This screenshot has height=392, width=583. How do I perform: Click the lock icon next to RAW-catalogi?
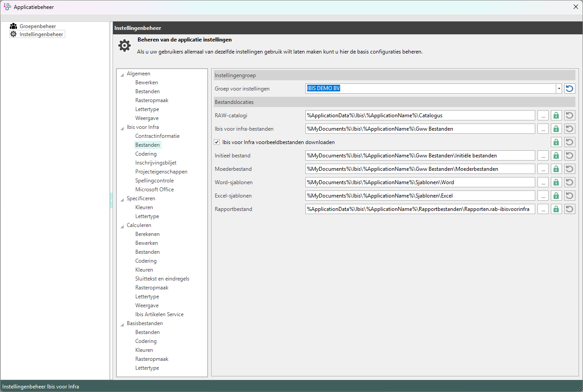[x=556, y=116]
